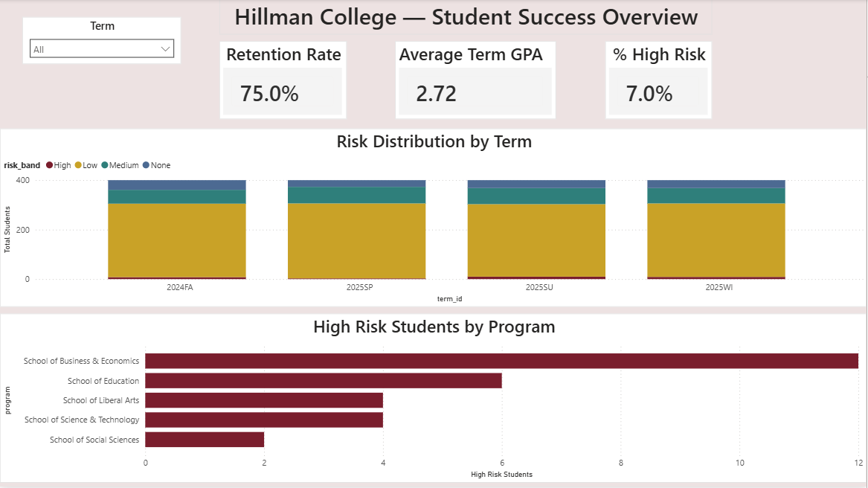868x488 pixels.
Task: Open the Term filter dropdown
Action: 102,48
